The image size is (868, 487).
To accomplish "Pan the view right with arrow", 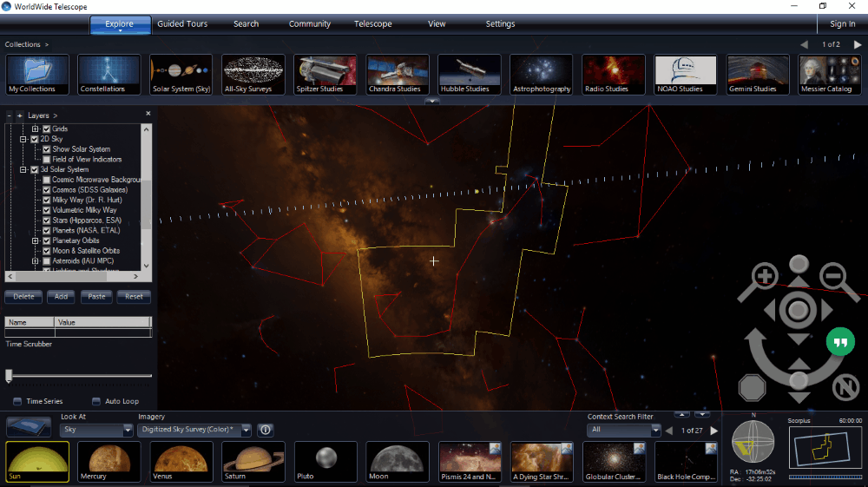I will click(826, 311).
